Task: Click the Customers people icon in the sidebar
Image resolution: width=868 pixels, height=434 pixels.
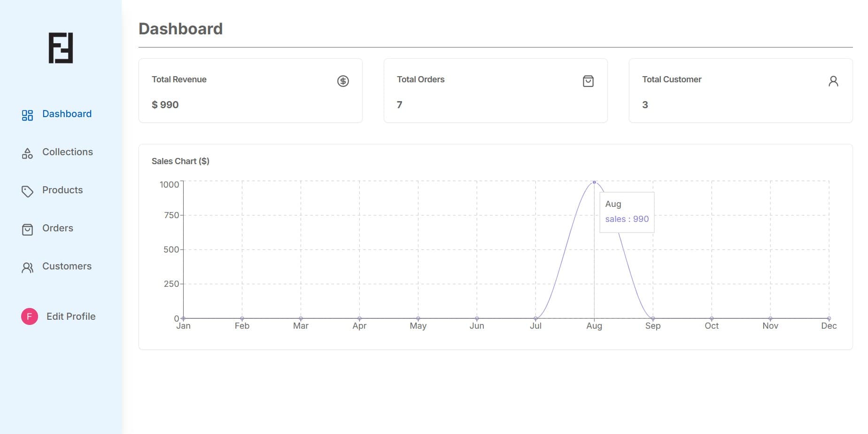Action: (x=27, y=268)
